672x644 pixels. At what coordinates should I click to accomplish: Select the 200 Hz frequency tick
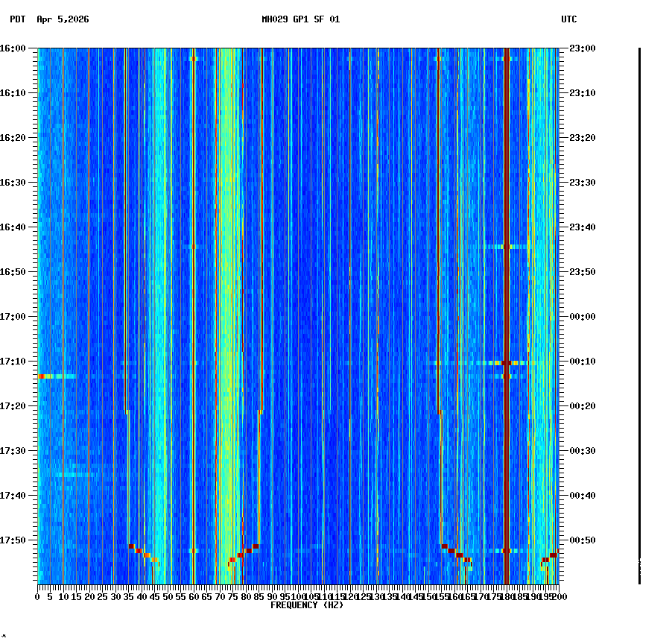(x=559, y=596)
